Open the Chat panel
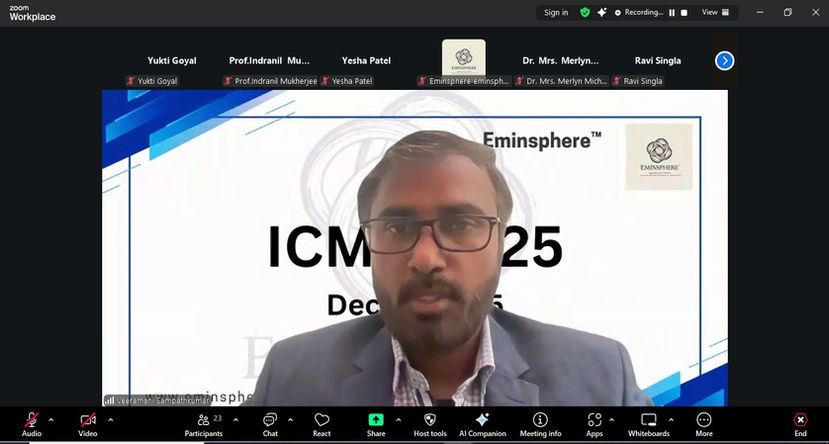 tap(270, 424)
